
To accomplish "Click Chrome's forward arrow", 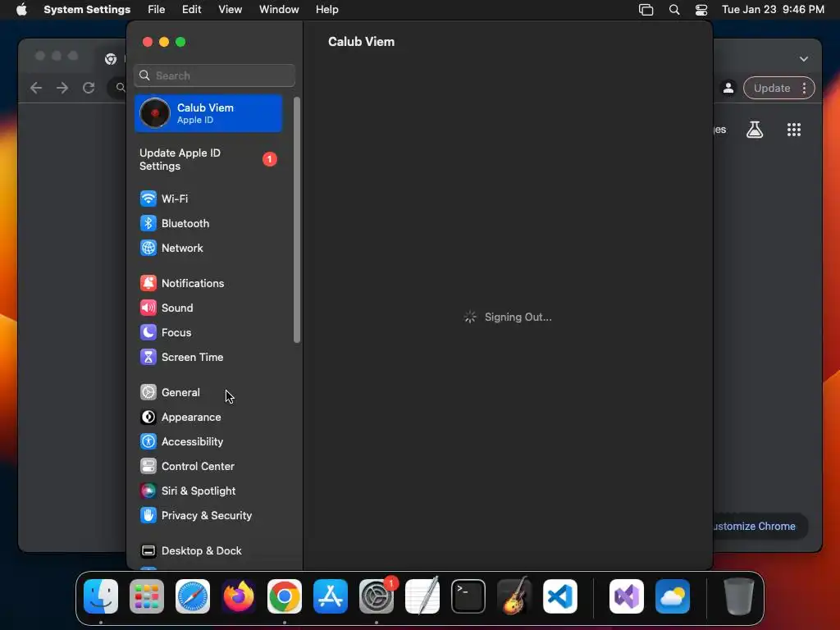I will click(x=62, y=88).
